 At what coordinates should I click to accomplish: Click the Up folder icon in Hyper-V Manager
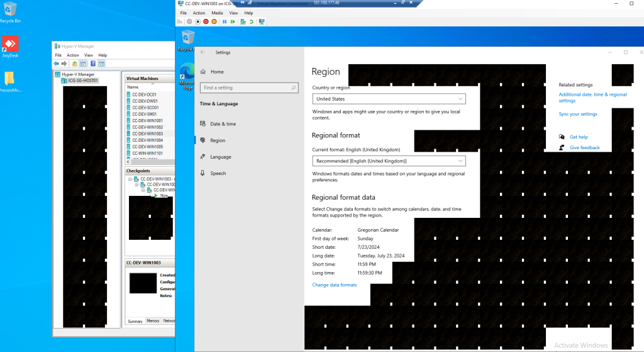click(74, 64)
